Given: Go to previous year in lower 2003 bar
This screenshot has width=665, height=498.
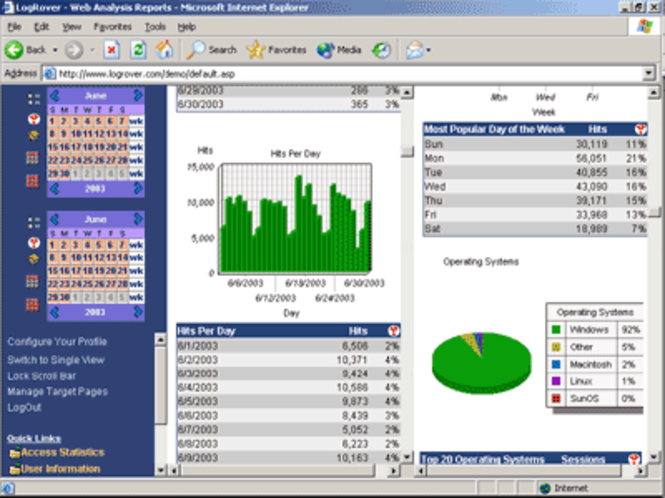Looking at the screenshot, I should pyautogui.click(x=55, y=312).
